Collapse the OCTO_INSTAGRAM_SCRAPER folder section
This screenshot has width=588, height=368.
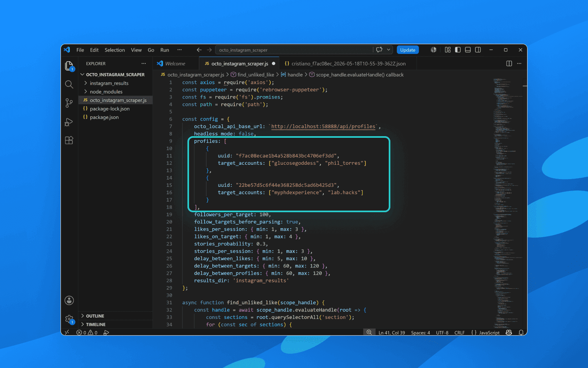116,74
